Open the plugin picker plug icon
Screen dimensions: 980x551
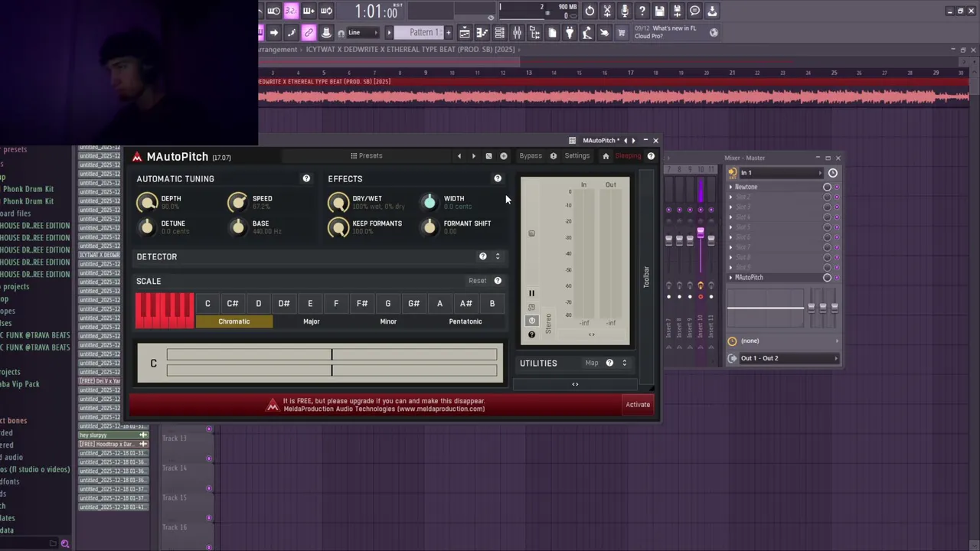pyautogui.click(x=570, y=33)
